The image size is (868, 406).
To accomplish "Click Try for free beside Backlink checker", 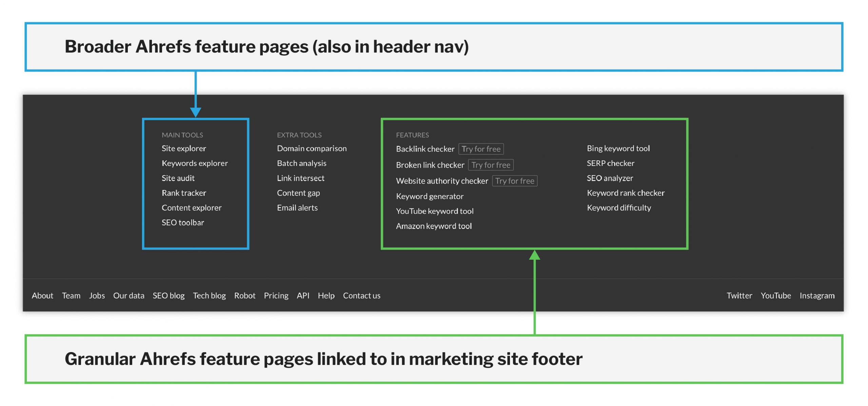I will click(x=481, y=149).
